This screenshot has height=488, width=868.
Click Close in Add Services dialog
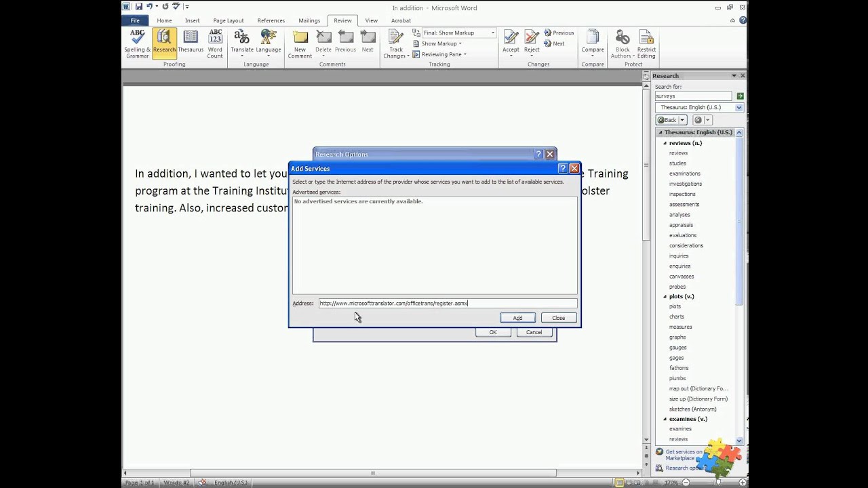558,318
